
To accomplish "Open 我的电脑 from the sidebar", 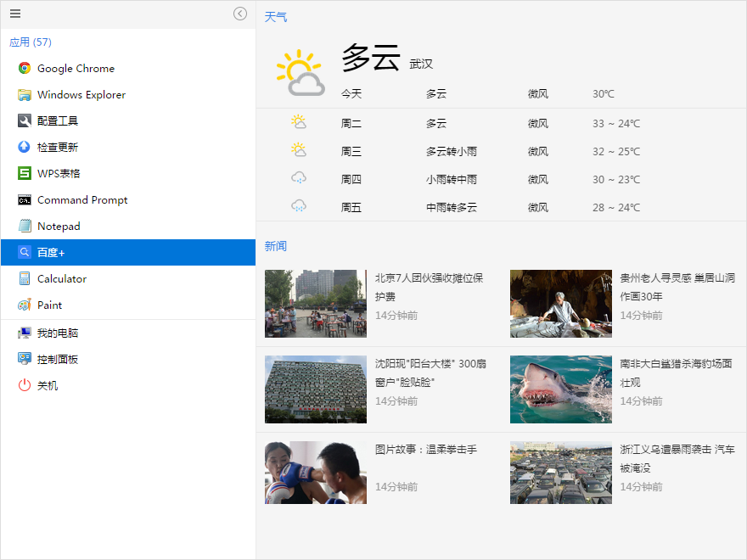I will (x=57, y=333).
